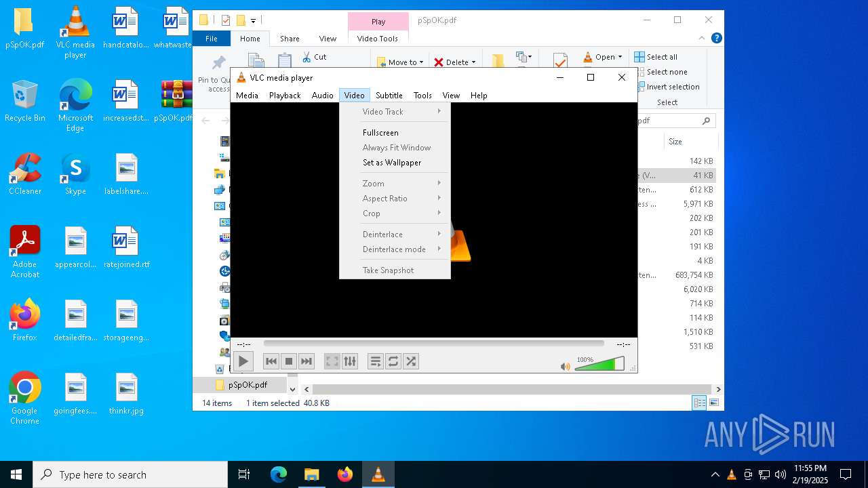The image size is (868, 488).
Task: Select the thinkr.jpg desktop file
Action: [126, 394]
